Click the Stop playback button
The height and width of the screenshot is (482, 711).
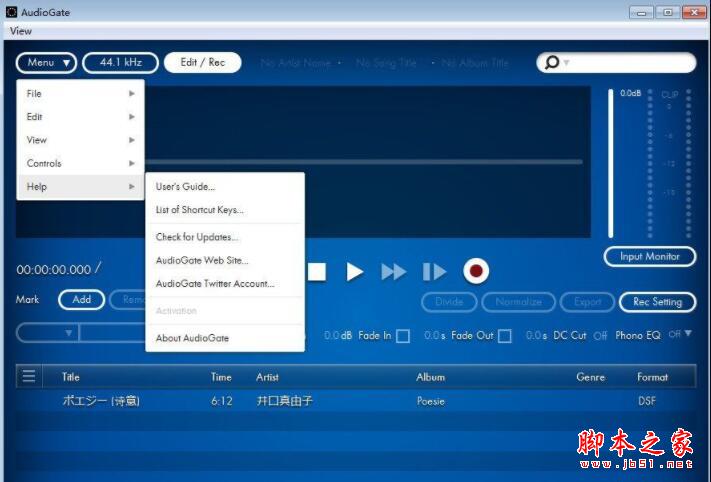(x=317, y=272)
